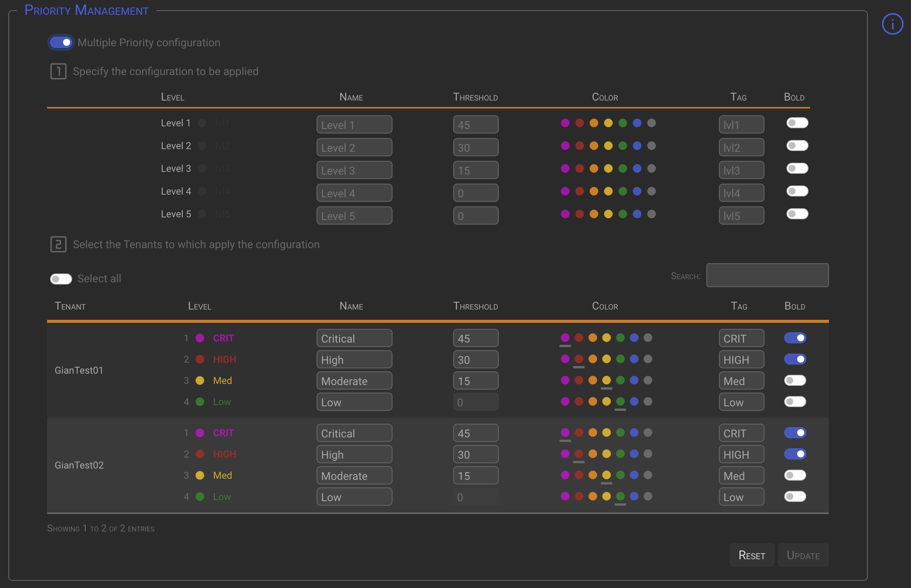Disable Bold for GianTest01 CRIT level
Image resolution: width=911 pixels, height=588 pixels.
pos(794,338)
